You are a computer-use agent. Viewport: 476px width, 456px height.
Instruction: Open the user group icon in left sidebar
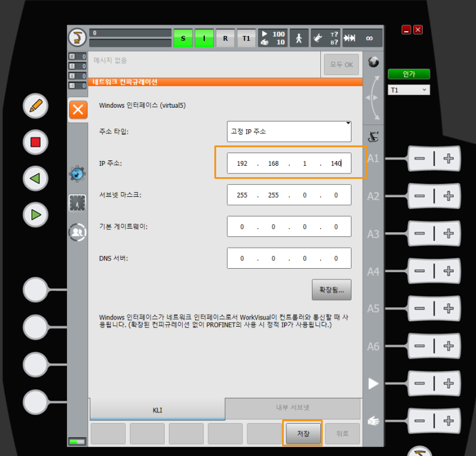click(77, 232)
